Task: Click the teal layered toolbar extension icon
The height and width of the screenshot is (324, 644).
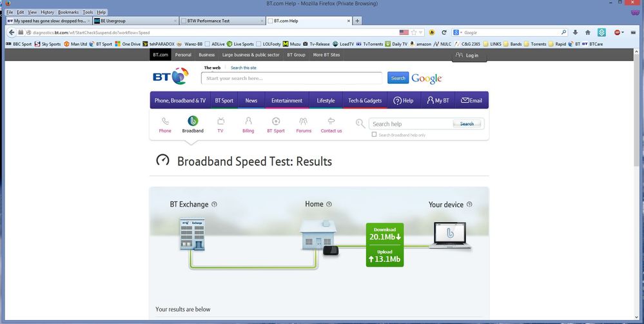Action: (601, 32)
